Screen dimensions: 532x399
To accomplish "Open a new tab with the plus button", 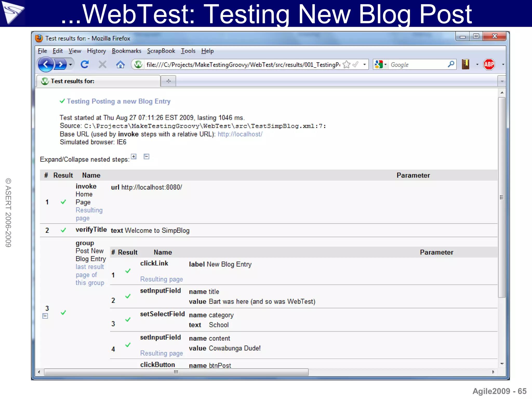I will 168,81.
